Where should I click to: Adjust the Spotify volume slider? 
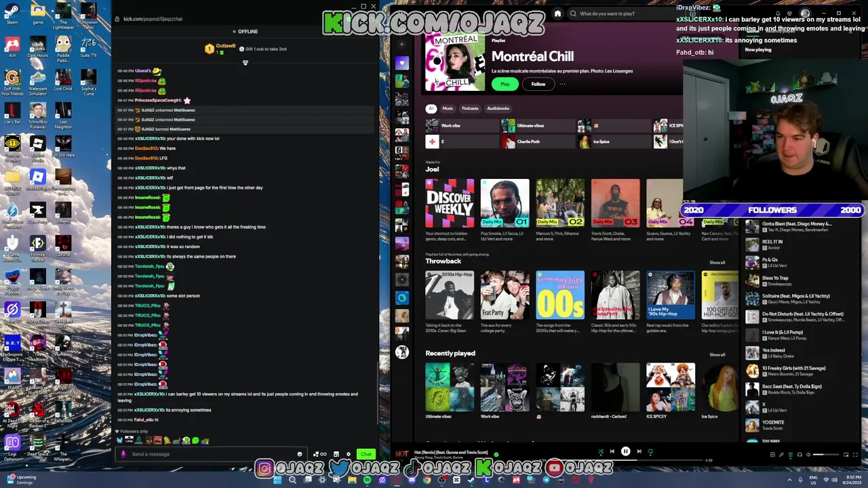click(826, 455)
